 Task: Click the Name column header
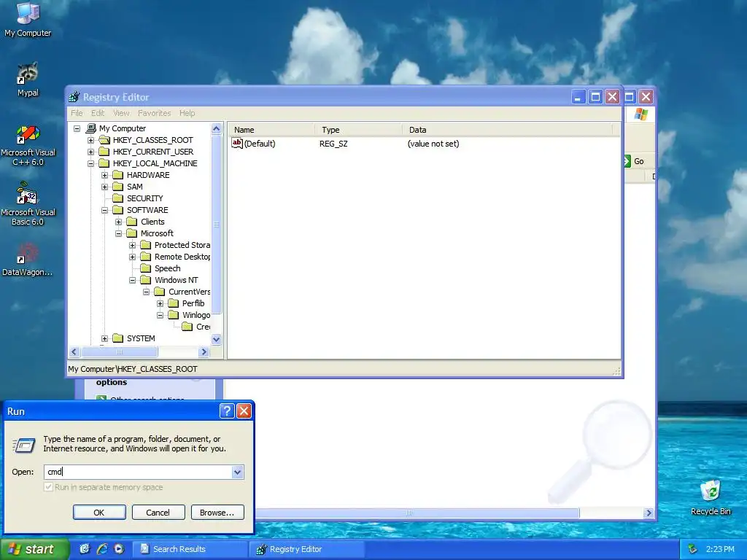click(x=271, y=130)
